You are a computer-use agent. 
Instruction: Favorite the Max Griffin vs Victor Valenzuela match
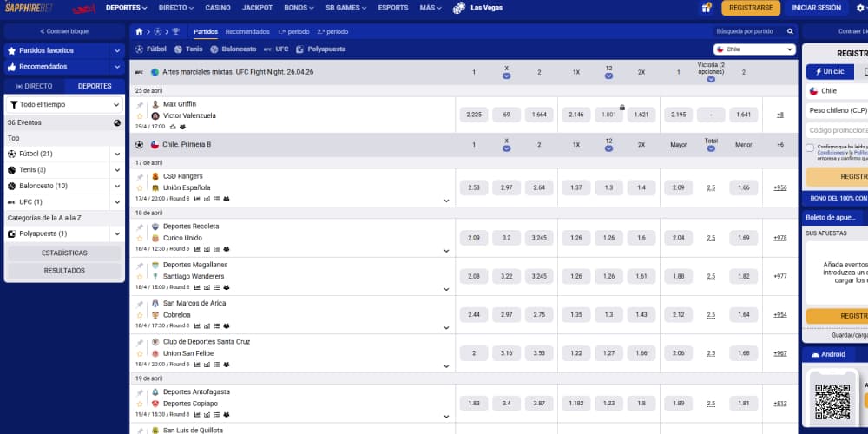tap(140, 116)
